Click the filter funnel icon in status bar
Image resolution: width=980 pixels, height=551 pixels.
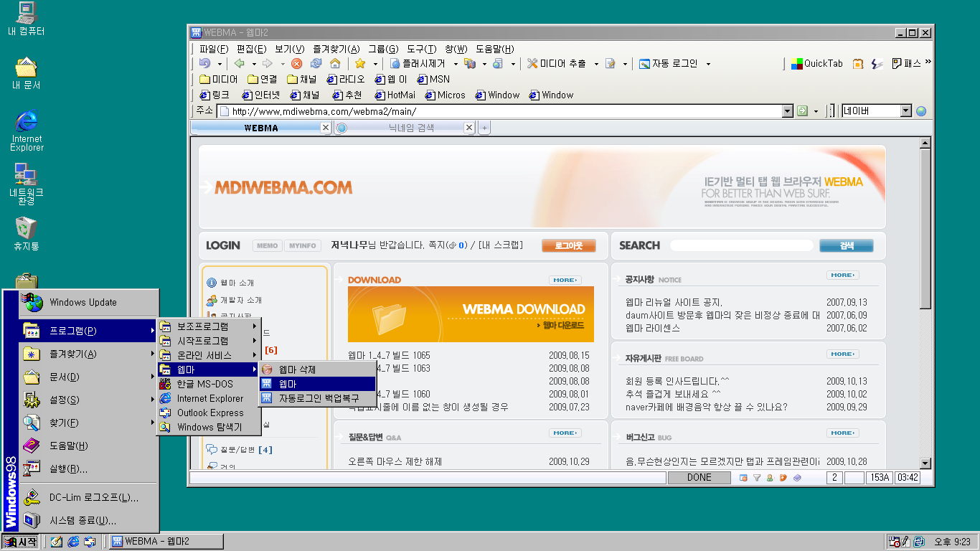coord(756,478)
